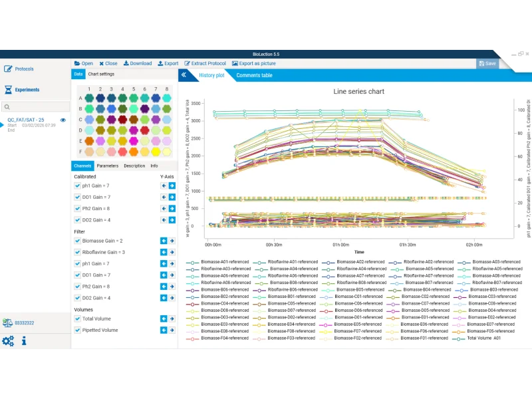Download the experiment data

coord(138,63)
